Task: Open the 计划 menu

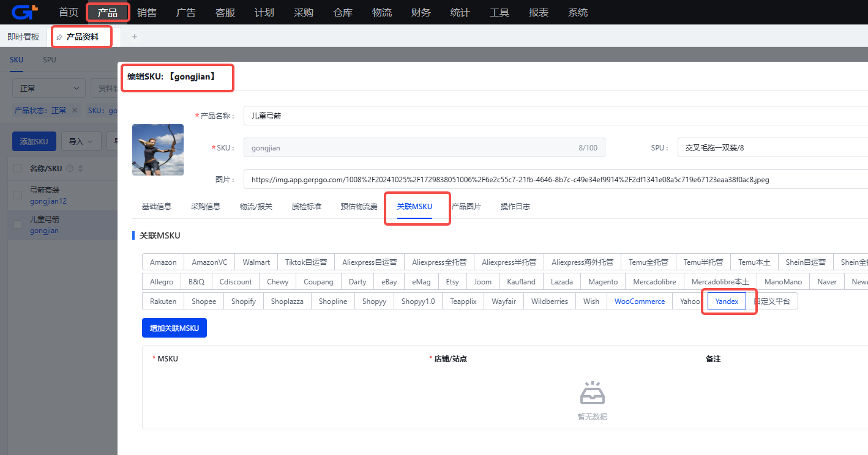Action: [x=264, y=12]
